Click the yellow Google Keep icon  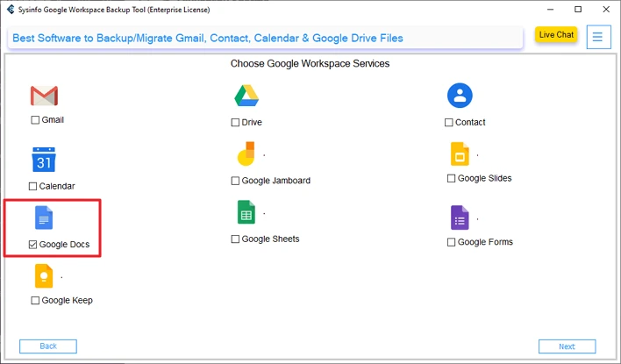click(44, 275)
